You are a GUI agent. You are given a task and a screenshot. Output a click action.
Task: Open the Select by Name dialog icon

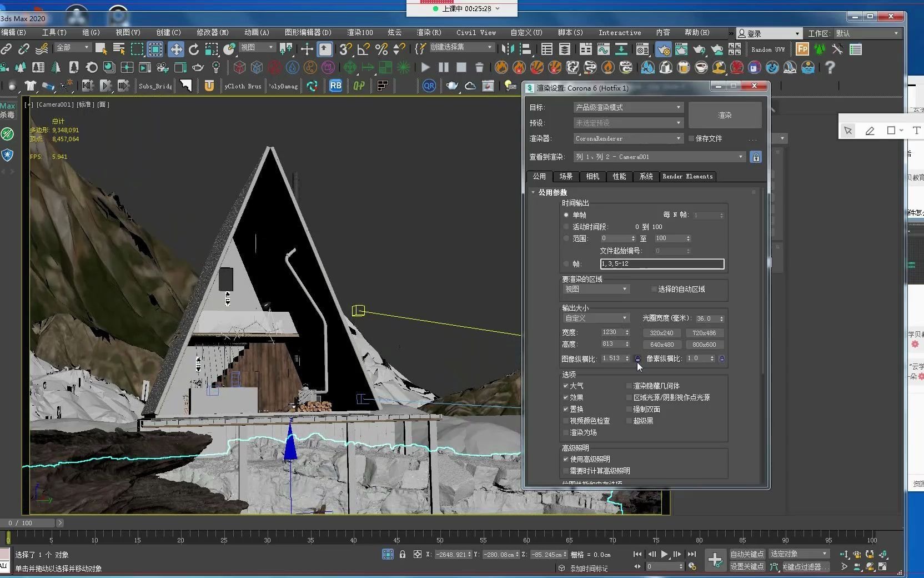118,49
